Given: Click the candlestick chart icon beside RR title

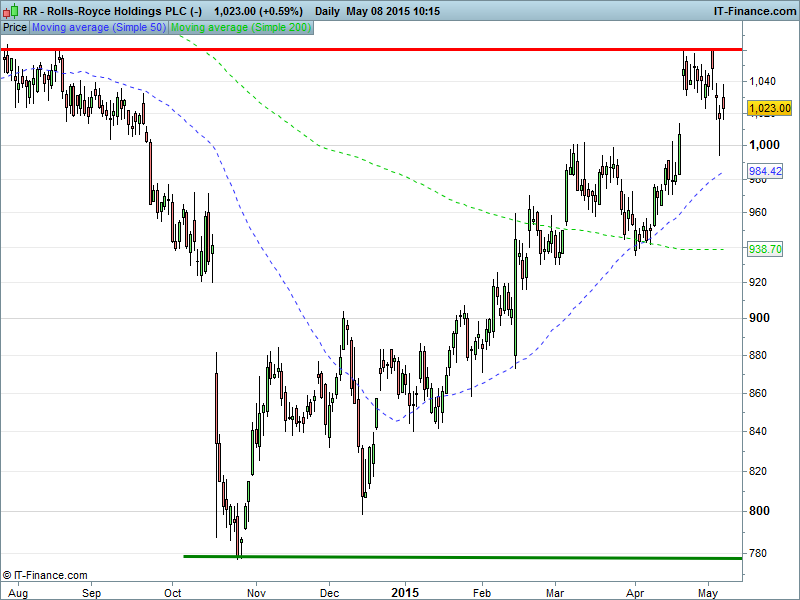Looking at the screenshot, I should (11, 11).
